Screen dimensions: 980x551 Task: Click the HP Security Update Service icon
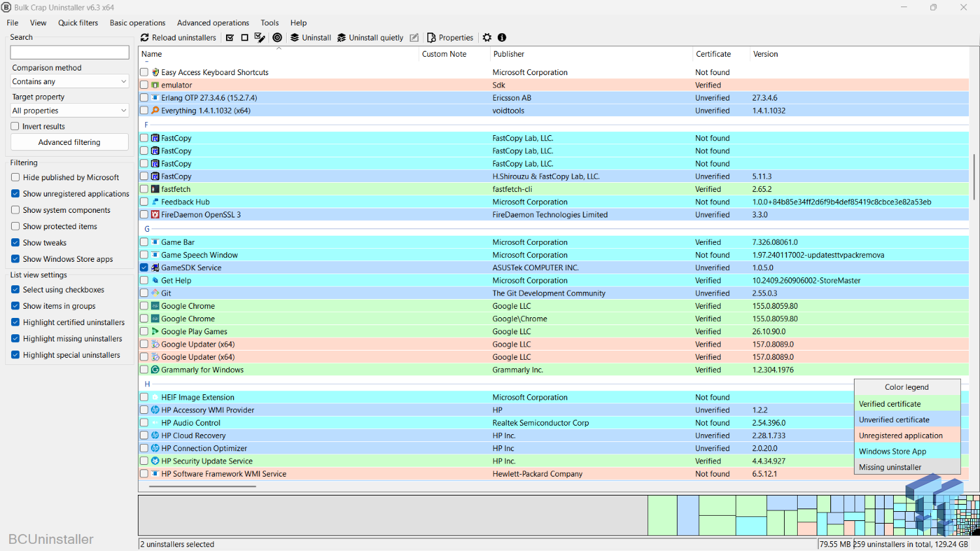[155, 461]
